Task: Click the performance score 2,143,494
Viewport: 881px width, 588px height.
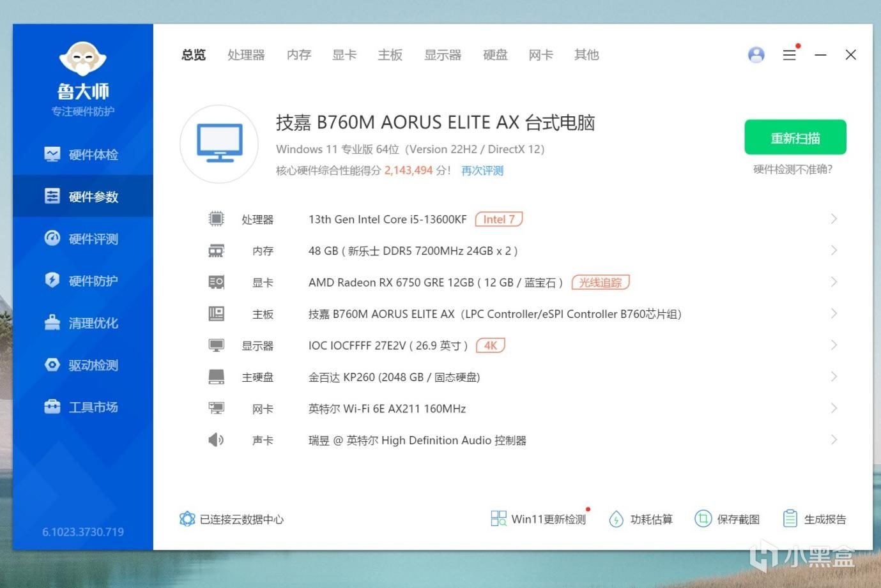Action: [409, 170]
